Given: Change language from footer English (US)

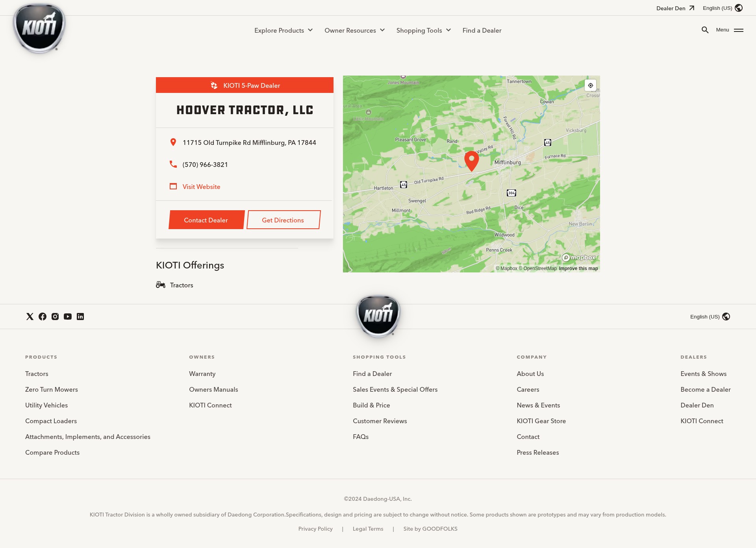Looking at the screenshot, I should pyautogui.click(x=710, y=317).
